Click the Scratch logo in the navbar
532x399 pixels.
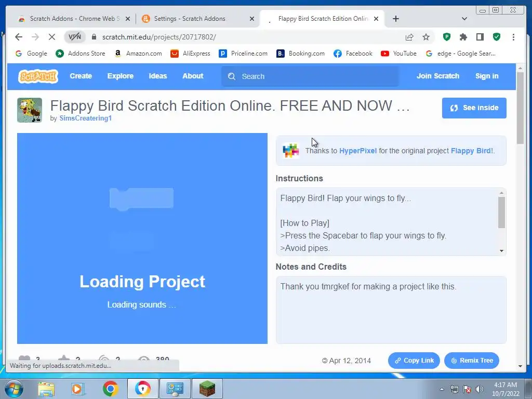(38, 76)
